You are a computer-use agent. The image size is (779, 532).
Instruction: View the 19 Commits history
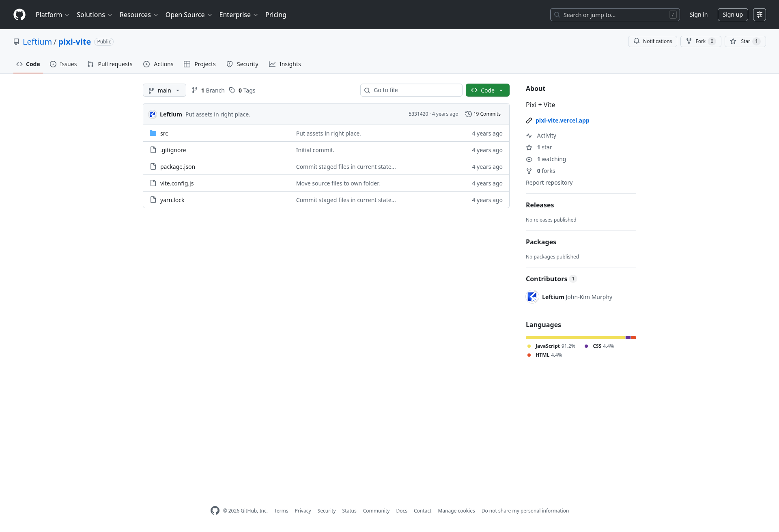tap(483, 114)
